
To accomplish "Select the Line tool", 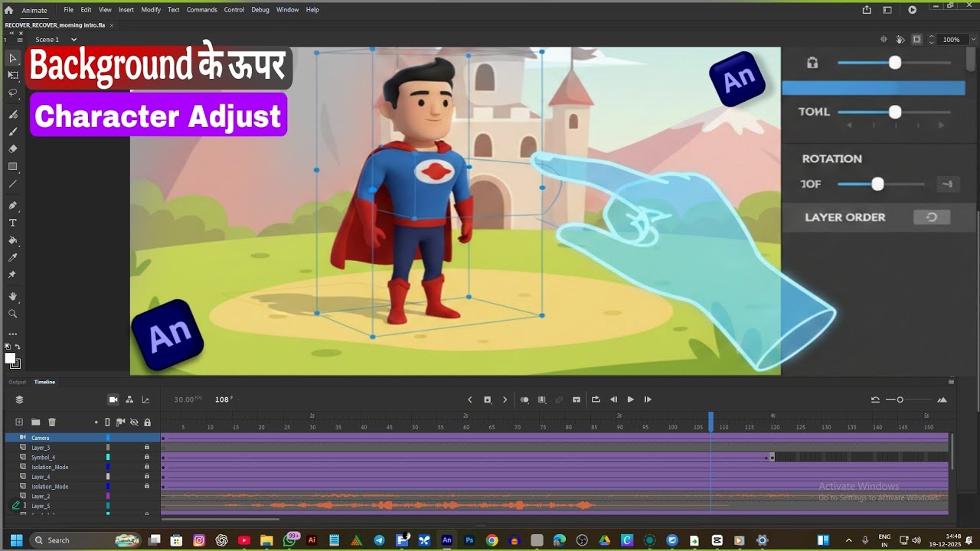I will [12, 184].
